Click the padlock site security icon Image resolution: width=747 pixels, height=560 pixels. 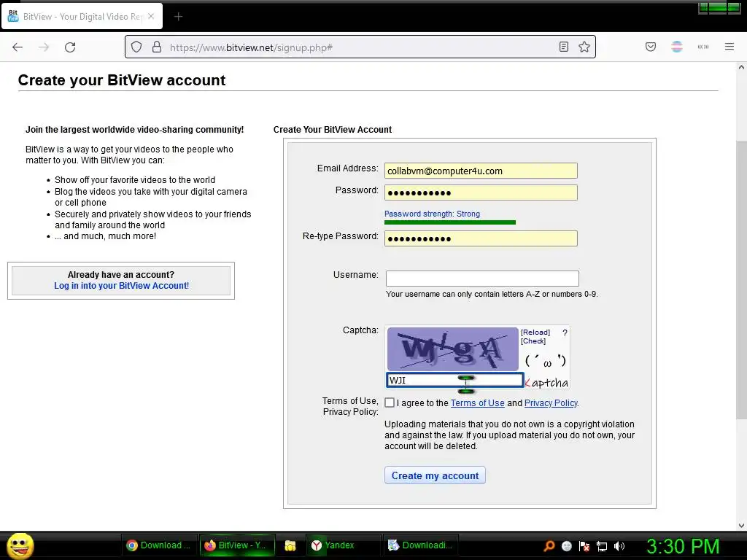157,47
